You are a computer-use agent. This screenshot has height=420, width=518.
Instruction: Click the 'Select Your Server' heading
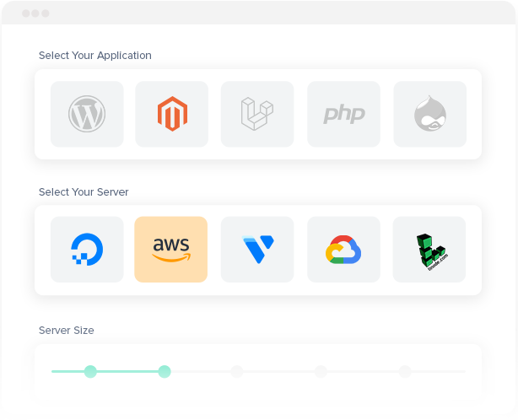84,192
